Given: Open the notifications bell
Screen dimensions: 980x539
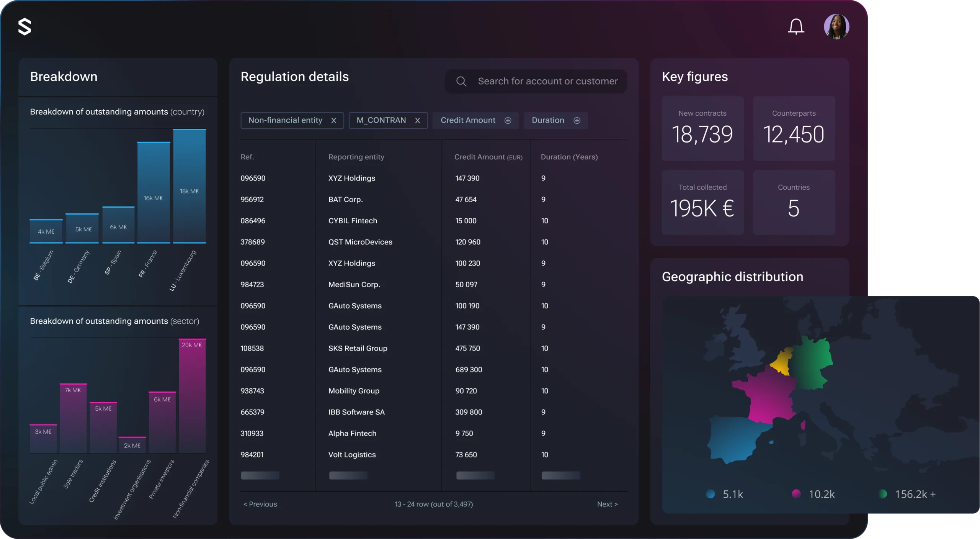Looking at the screenshot, I should (x=796, y=27).
